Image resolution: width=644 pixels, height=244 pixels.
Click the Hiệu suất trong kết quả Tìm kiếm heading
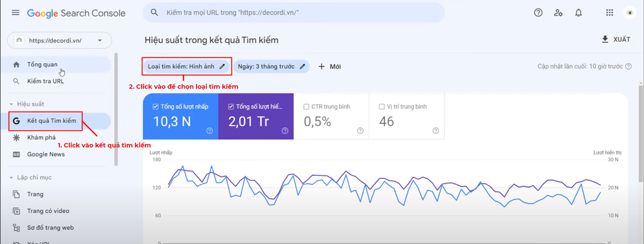tap(211, 41)
